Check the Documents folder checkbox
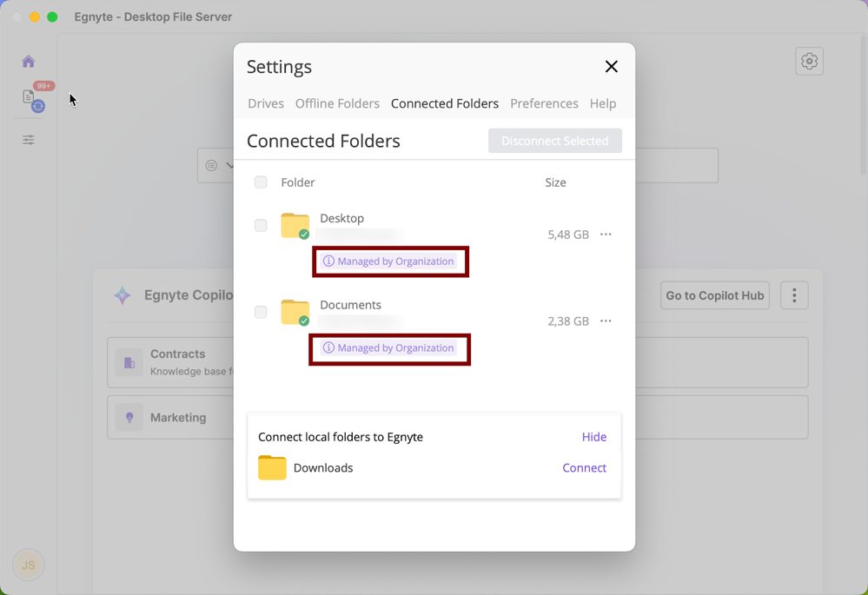This screenshot has width=868, height=595. click(x=261, y=312)
